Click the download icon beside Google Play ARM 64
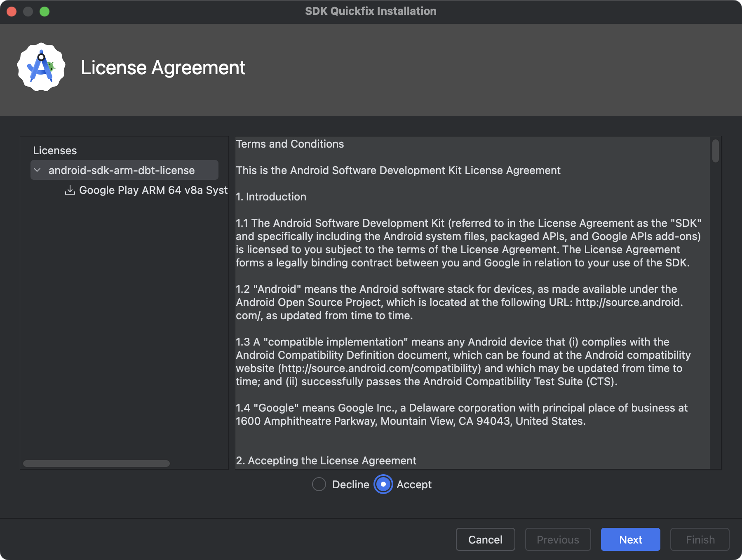The width and height of the screenshot is (742, 560). pos(70,190)
